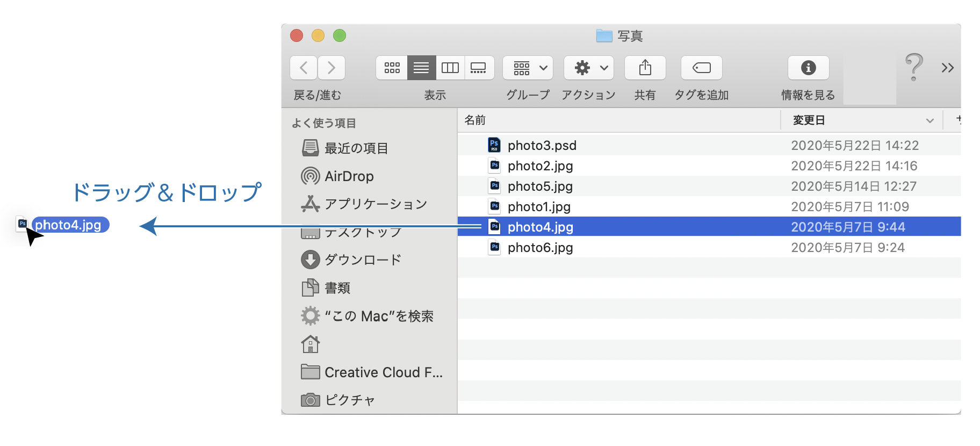Click the photo6.jpg file icon
The width and height of the screenshot is (980, 446).
click(x=495, y=247)
